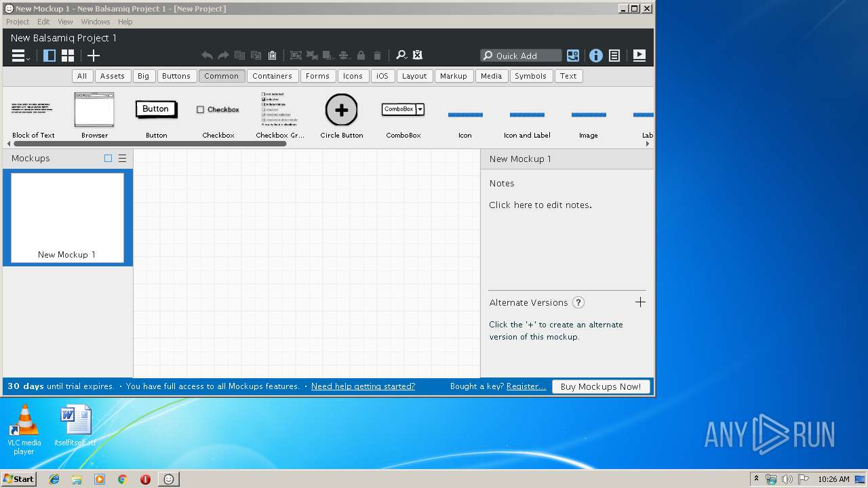Switch Mockups panel to list view
This screenshot has width=868, height=488.
click(122, 159)
